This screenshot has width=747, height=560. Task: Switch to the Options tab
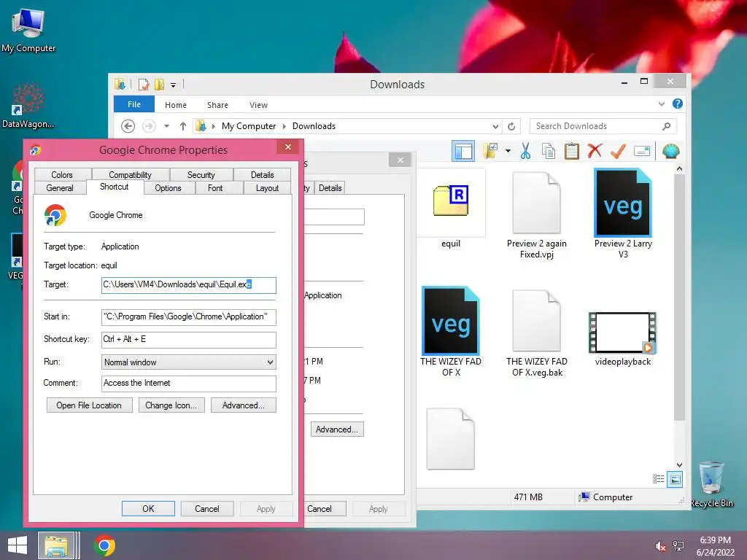click(x=169, y=188)
